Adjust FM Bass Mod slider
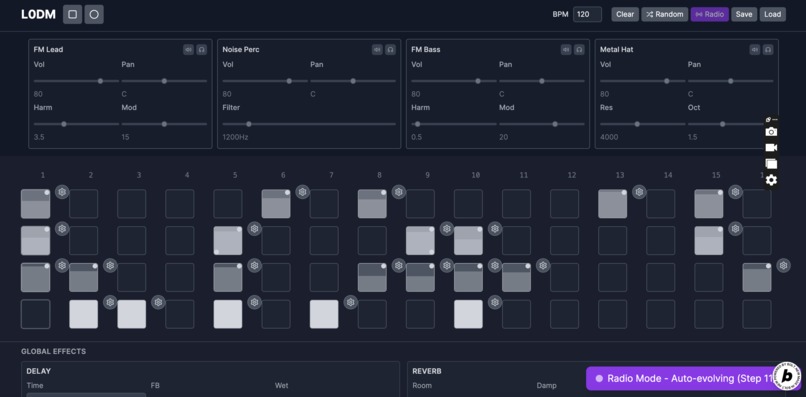This screenshot has width=806, height=397. 542,124
